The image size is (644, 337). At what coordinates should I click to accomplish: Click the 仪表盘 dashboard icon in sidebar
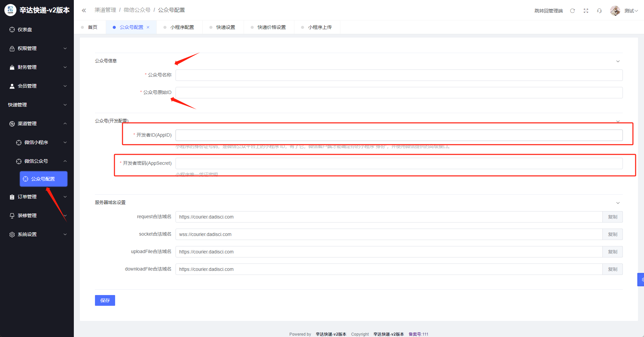pos(12,30)
